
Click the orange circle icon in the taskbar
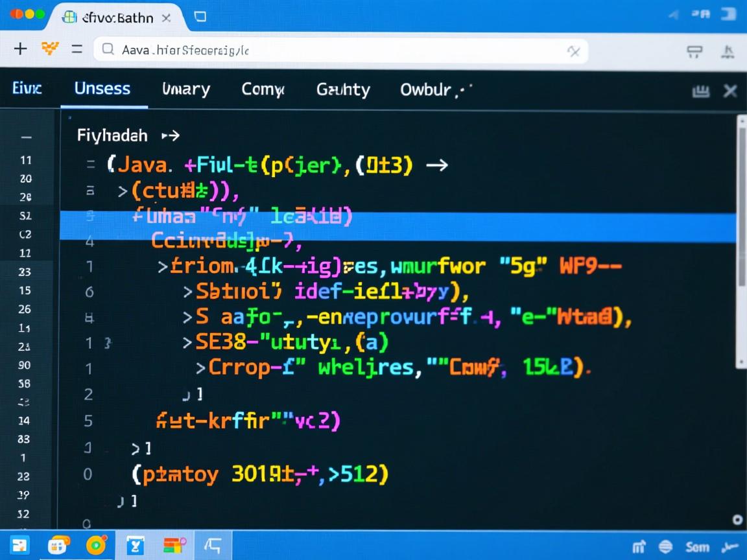tap(97, 546)
